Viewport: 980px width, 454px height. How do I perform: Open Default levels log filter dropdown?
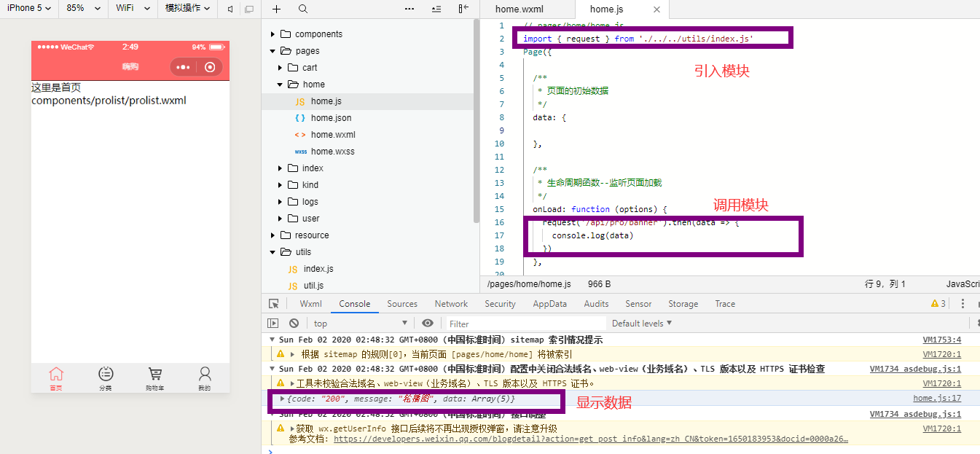(x=642, y=323)
